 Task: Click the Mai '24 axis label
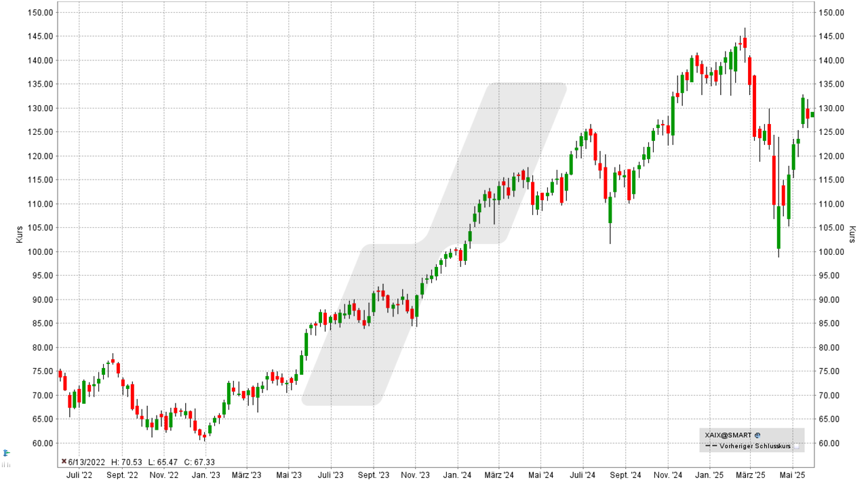pyautogui.click(x=540, y=476)
